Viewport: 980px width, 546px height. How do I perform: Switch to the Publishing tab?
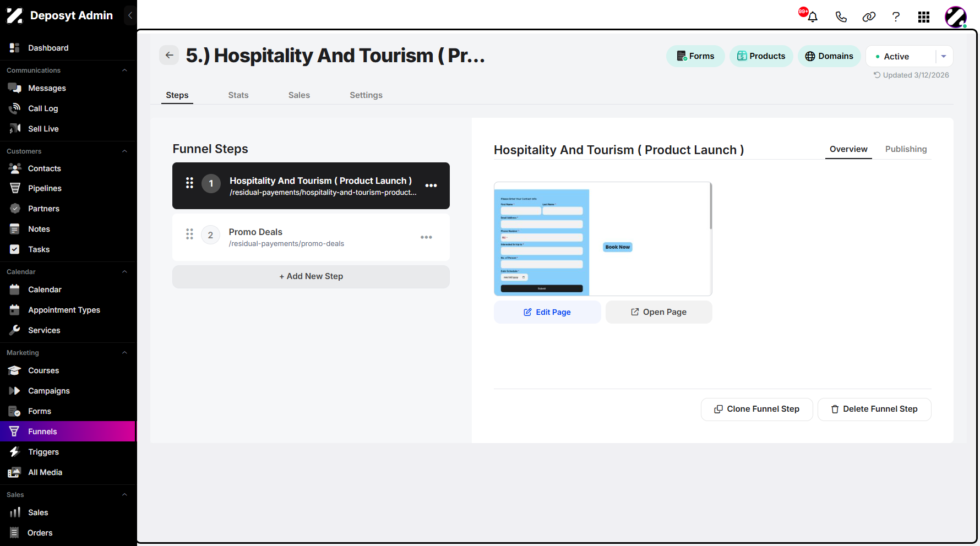[x=906, y=149]
